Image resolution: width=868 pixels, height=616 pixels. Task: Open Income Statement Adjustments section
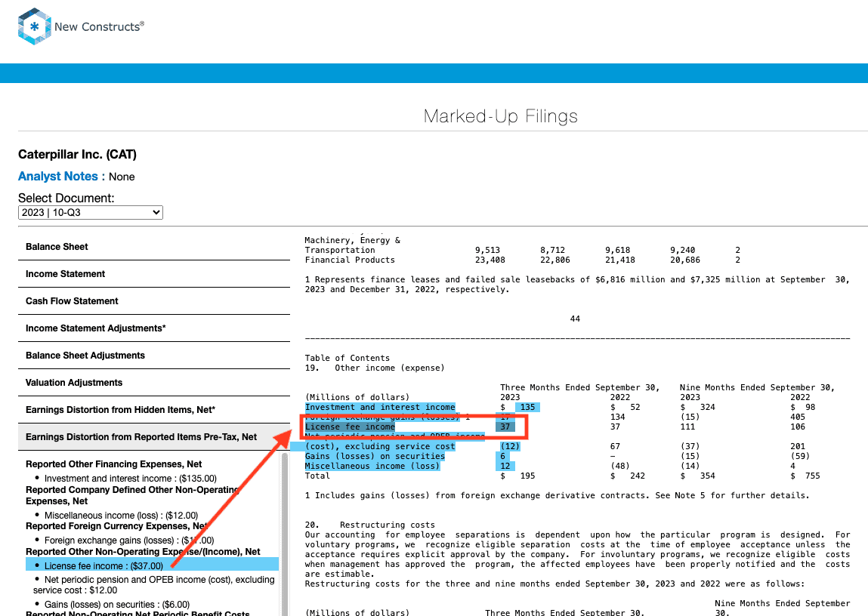tap(154, 328)
